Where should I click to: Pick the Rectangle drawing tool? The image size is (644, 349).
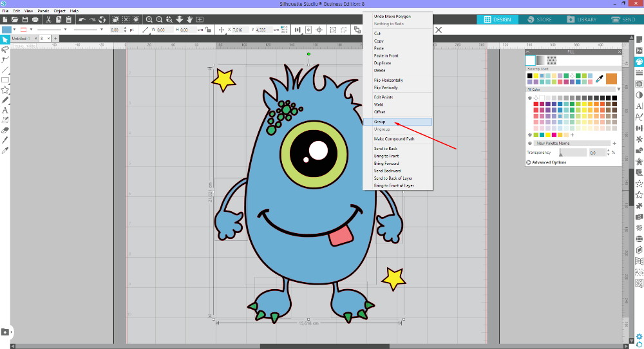tap(5, 80)
